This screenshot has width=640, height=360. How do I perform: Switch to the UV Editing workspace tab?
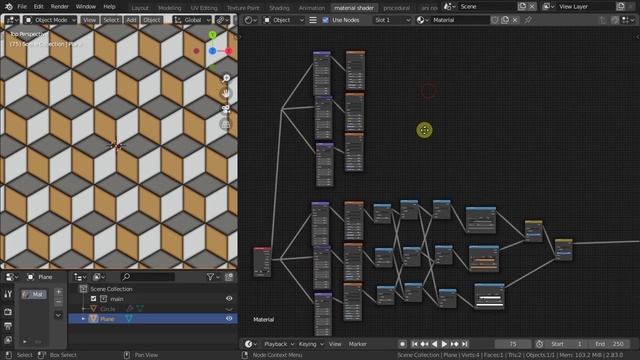coord(204,8)
